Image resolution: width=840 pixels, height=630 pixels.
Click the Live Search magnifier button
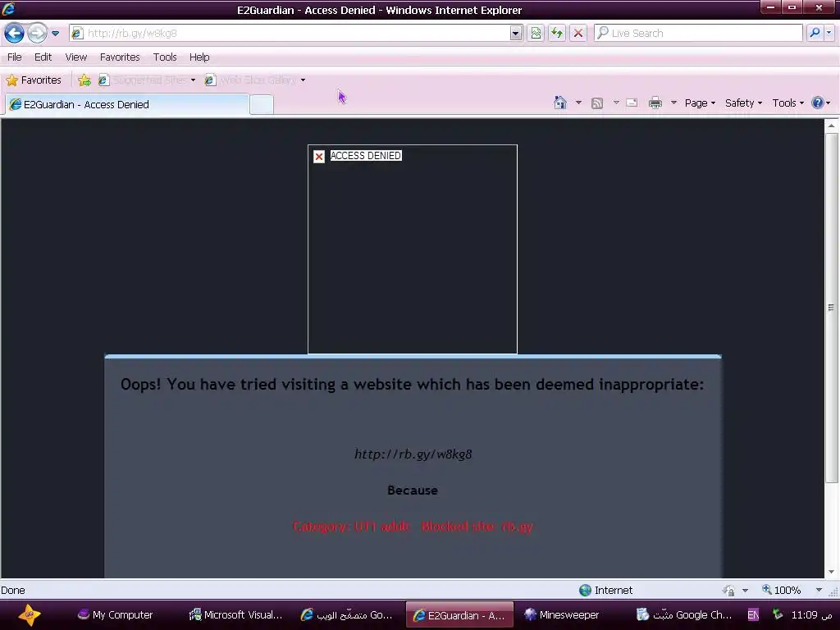coord(815,33)
